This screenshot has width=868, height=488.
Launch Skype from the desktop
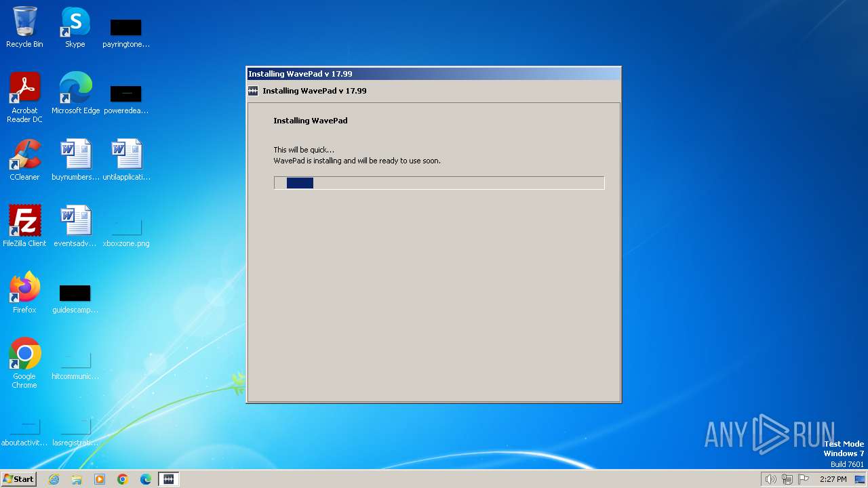coord(75,27)
